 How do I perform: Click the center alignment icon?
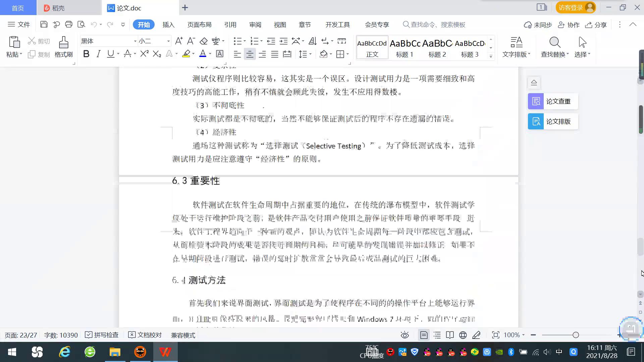click(x=250, y=54)
